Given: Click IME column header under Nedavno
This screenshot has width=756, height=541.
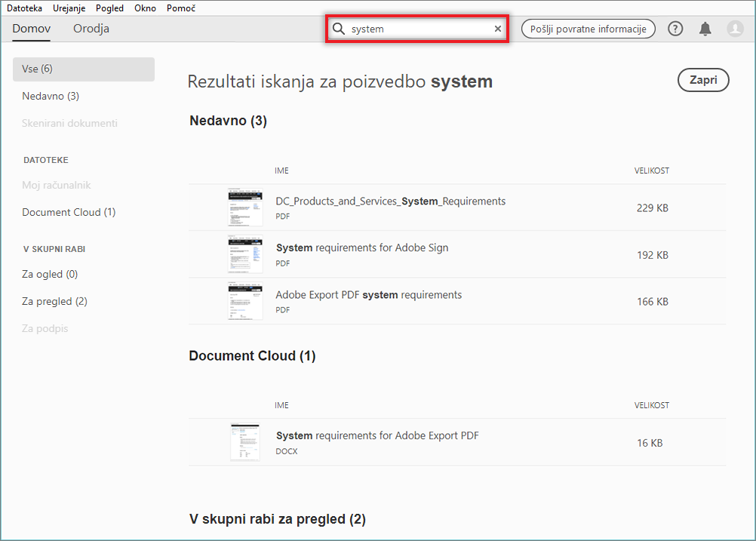Looking at the screenshot, I should [281, 171].
